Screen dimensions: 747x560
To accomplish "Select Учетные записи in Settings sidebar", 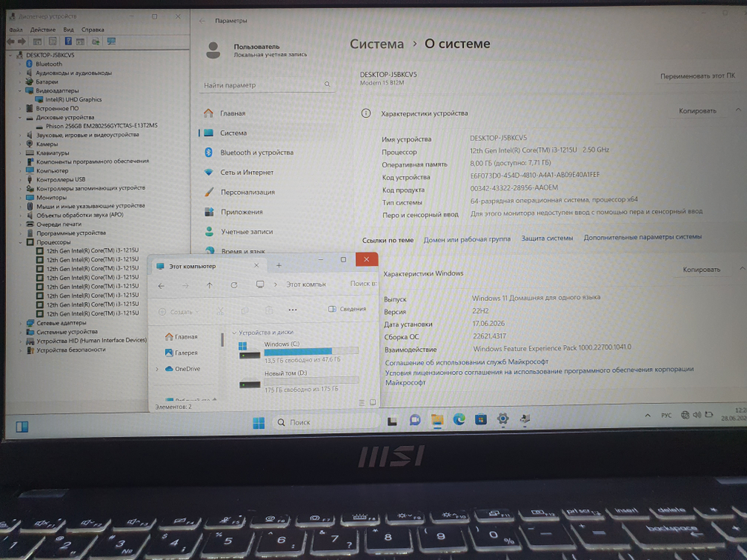I will pyautogui.click(x=247, y=231).
